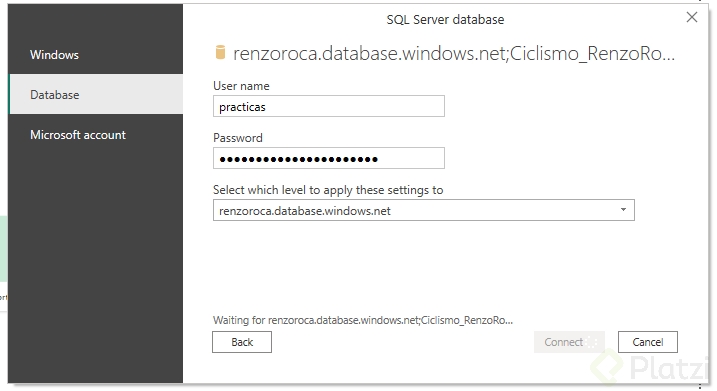Close the SQL Server database dialog
Viewport: 717px width, 391px height.
[x=692, y=17]
